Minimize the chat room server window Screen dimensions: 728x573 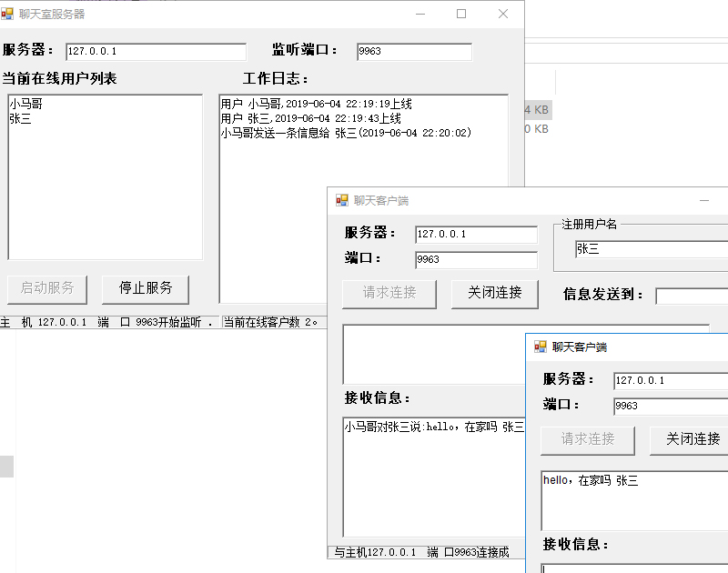pyautogui.click(x=420, y=14)
